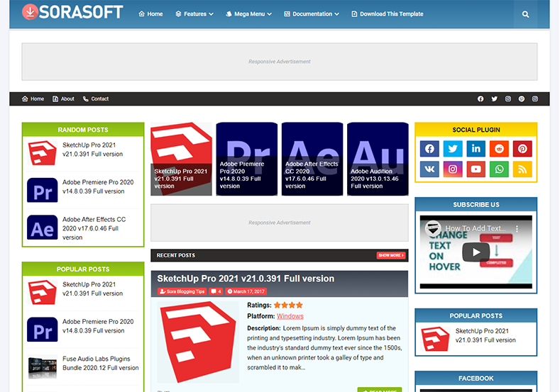Go to Home in the blue top menu
The height and width of the screenshot is (392, 560).
pyautogui.click(x=150, y=14)
